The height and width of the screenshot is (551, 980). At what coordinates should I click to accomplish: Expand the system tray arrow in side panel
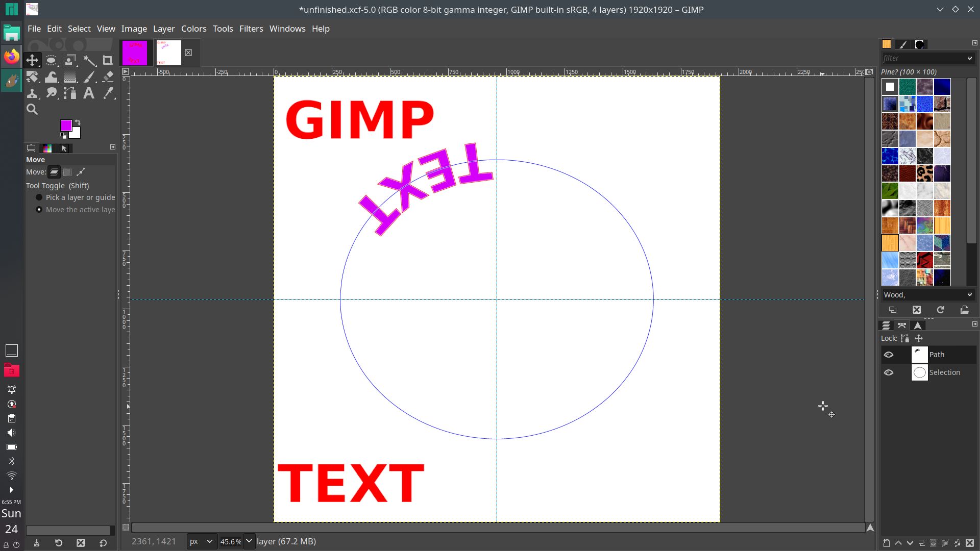11,490
